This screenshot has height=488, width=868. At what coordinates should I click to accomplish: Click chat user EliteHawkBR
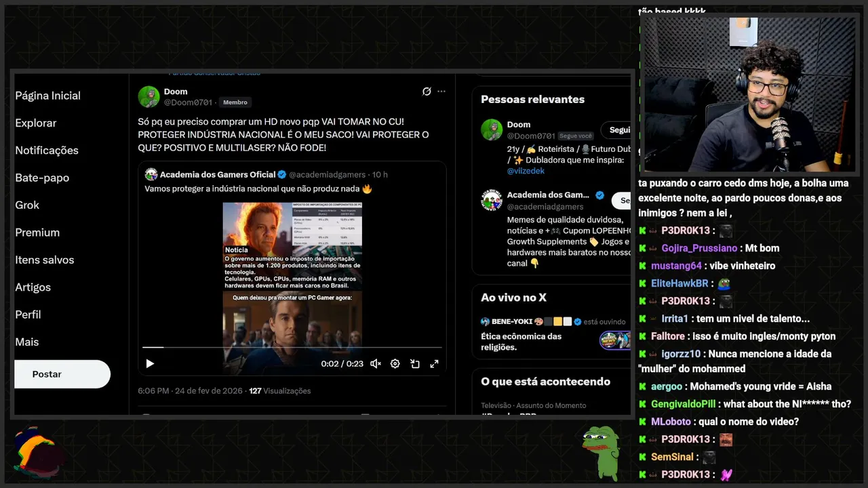tap(679, 283)
